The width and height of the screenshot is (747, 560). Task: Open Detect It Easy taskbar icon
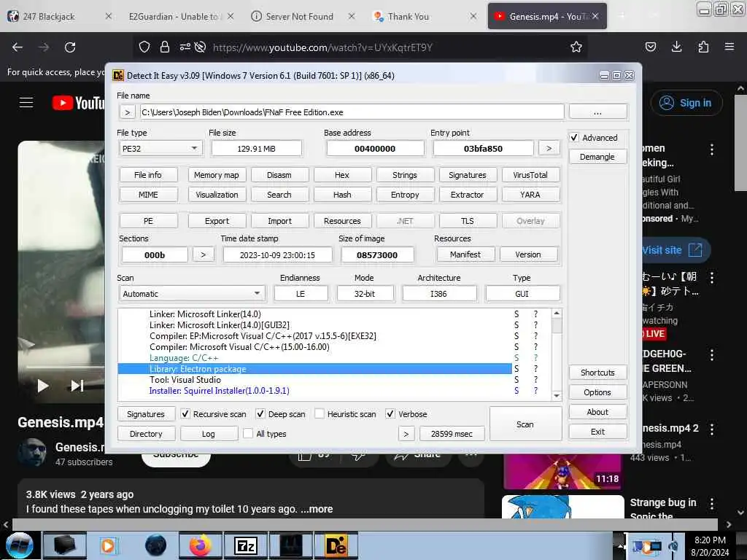pos(336,545)
